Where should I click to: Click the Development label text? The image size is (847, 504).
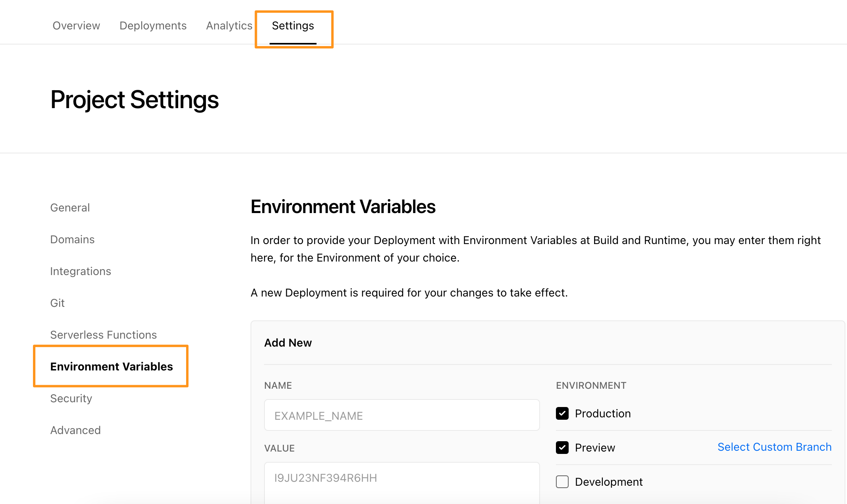click(609, 482)
